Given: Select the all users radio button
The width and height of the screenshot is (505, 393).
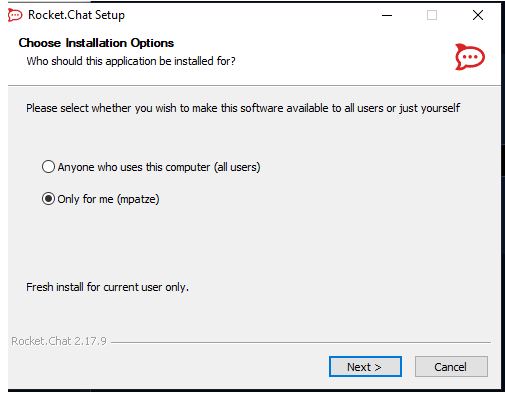Looking at the screenshot, I should point(48,167).
